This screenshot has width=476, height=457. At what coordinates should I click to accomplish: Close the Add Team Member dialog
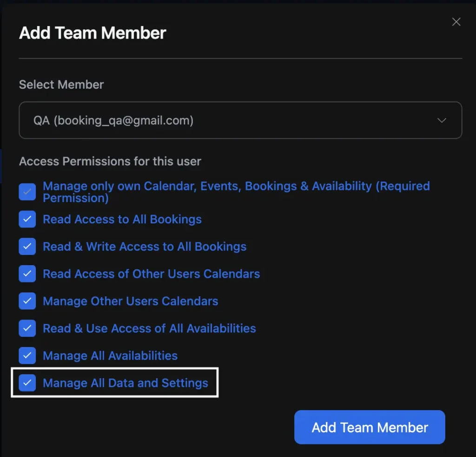[456, 21]
